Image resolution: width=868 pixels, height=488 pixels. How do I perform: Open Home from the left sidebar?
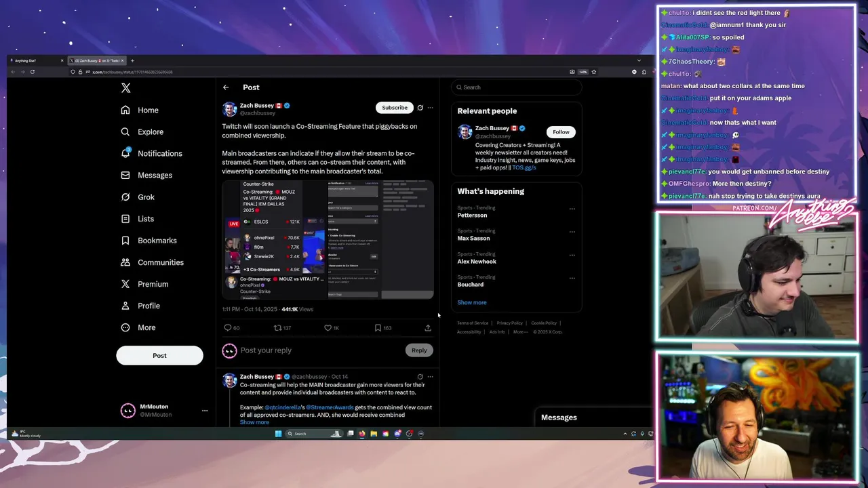click(140, 110)
